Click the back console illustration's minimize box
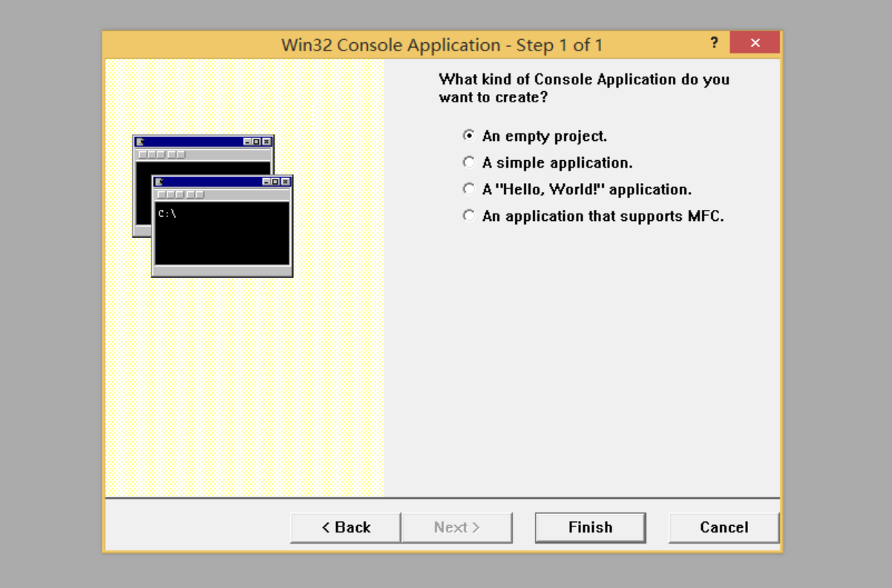Viewport: 892px width, 588px height. pyautogui.click(x=247, y=142)
